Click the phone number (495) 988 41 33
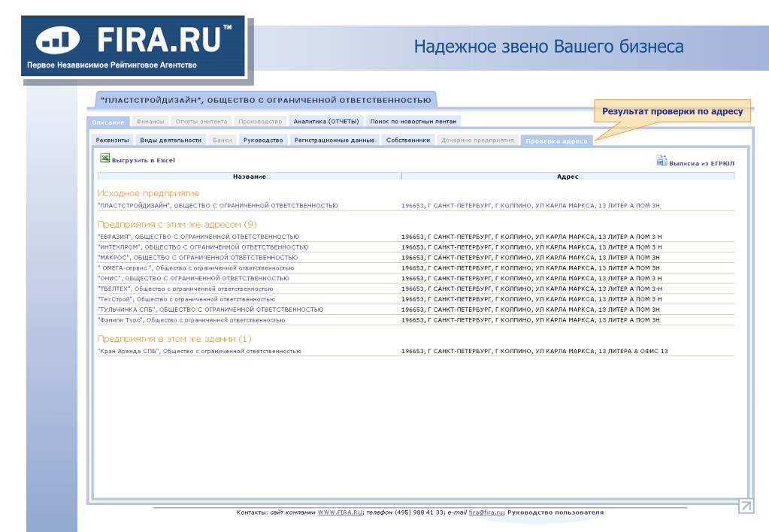Viewport: 769px width, 532px height. point(419,512)
